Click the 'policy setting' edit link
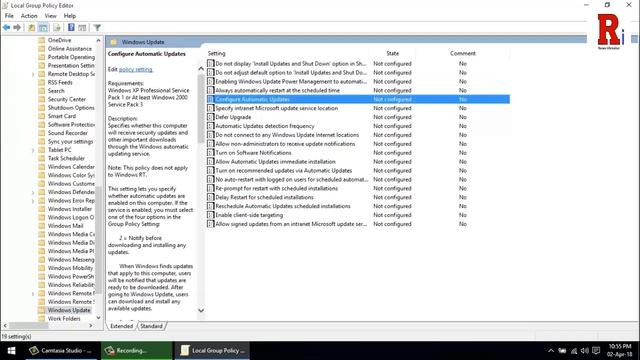This screenshot has height=360, width=640. tap(136, 69)
